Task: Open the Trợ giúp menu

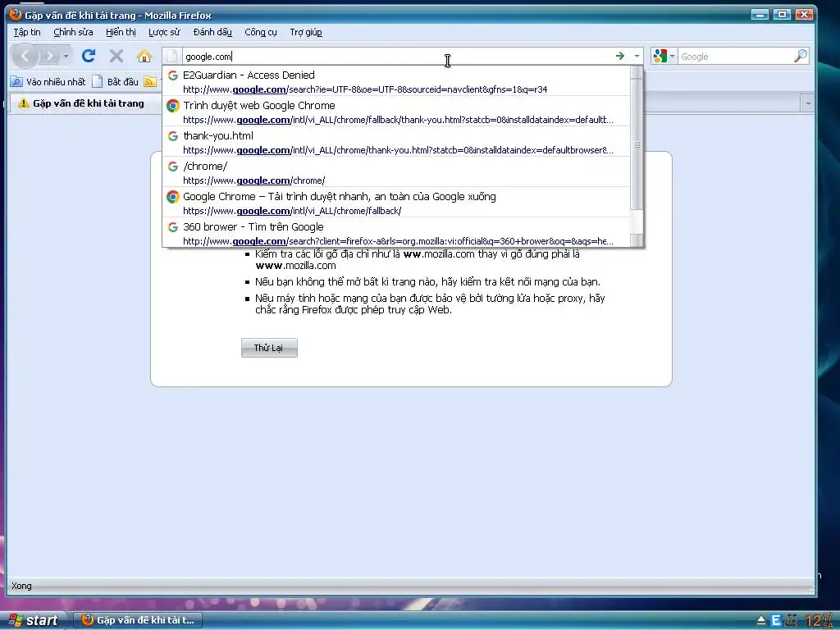Action: (306, 32)
